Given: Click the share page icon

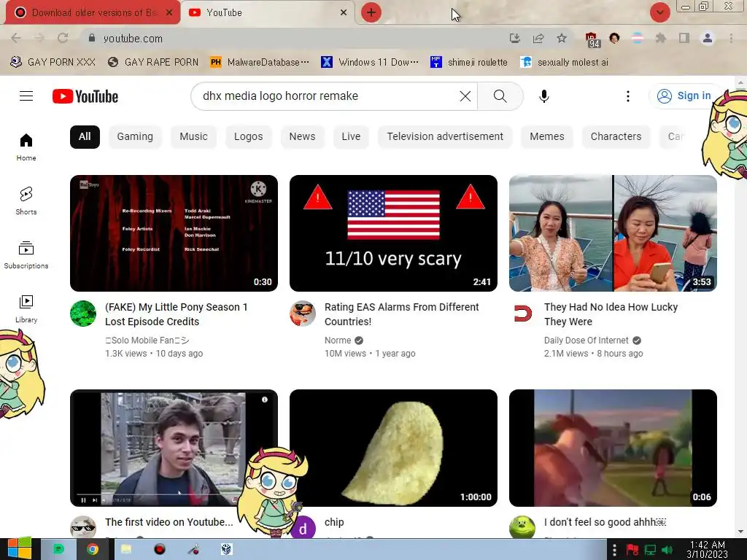Looking at the screenshot, I should [x=538, y=38].
